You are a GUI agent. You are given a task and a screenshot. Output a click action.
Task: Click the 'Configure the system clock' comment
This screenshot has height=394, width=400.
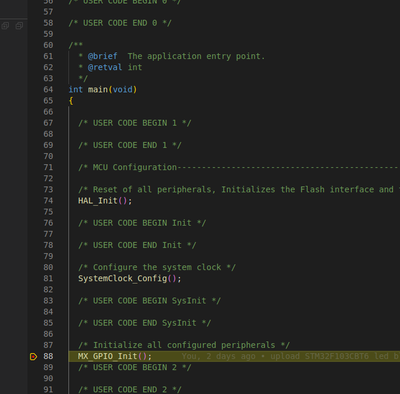157,267
